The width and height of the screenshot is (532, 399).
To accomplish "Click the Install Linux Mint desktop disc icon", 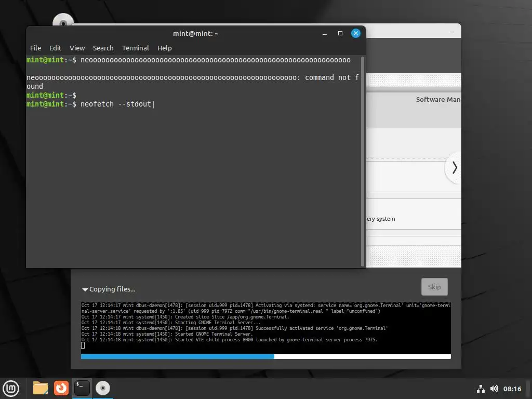I will click(63, 20).
